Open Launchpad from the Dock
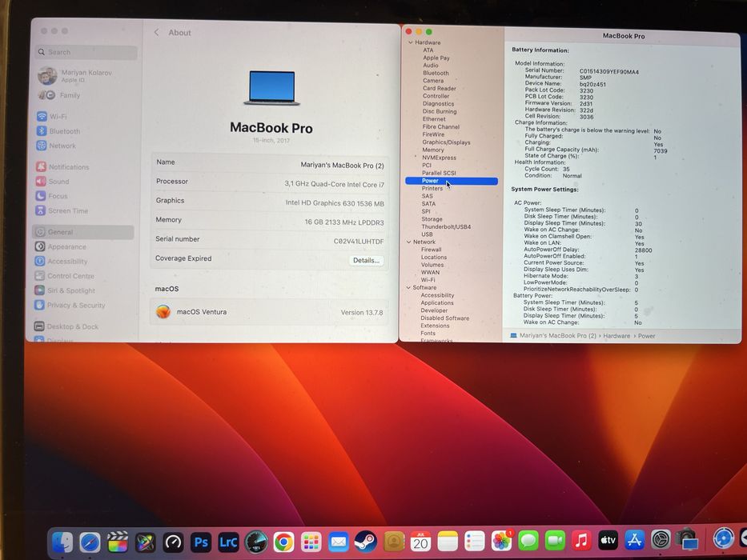Screen dimensions: 747x560 [x=311, y=542]
